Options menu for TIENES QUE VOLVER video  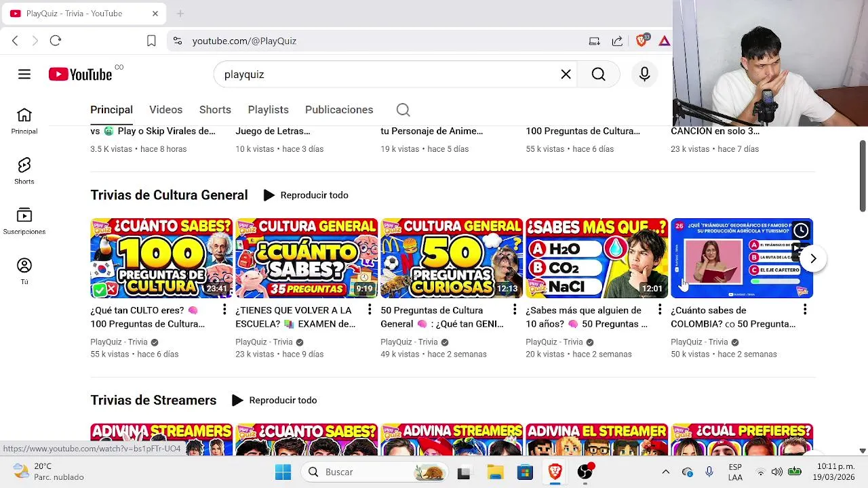point(370,310)
